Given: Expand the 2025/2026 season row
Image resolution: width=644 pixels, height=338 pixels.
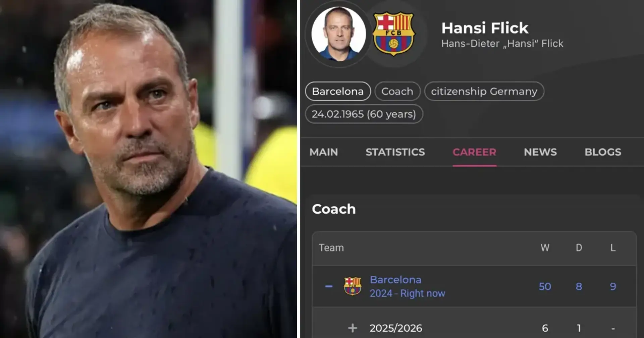Looking at the screenshot, I should pyautogui.click(x=353, y=328).
